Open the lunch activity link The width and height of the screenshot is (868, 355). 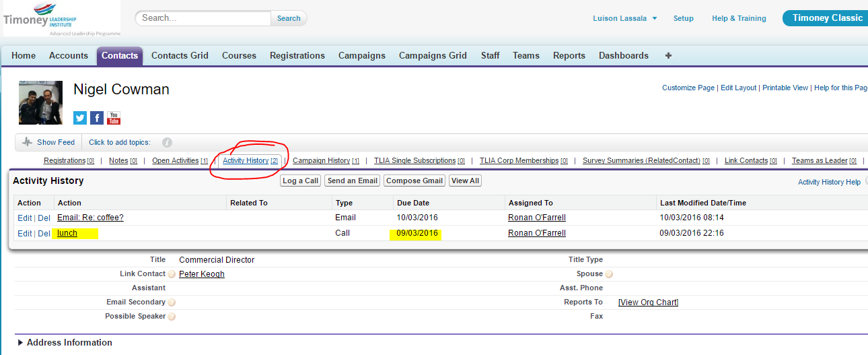pos(67,233)
